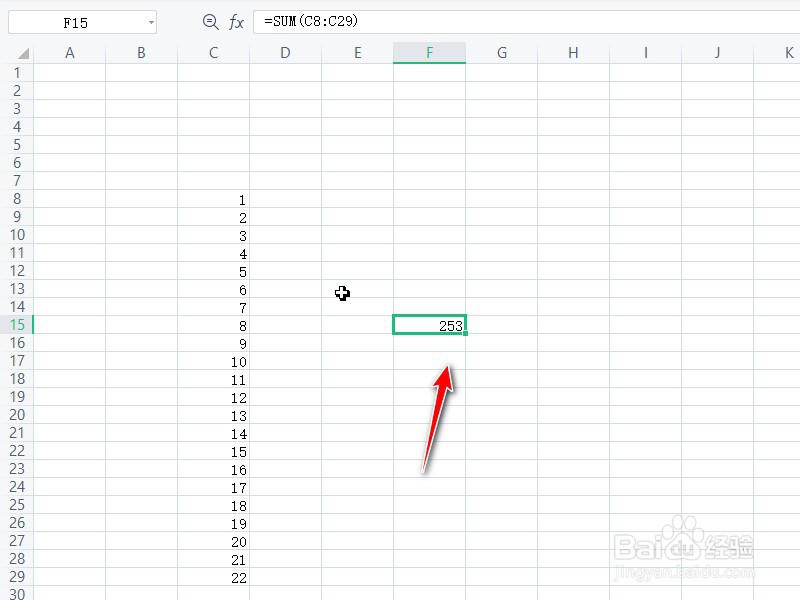The height and width of the screenshot is (600, 800).
Task: Select column G header
Action: 502,53
